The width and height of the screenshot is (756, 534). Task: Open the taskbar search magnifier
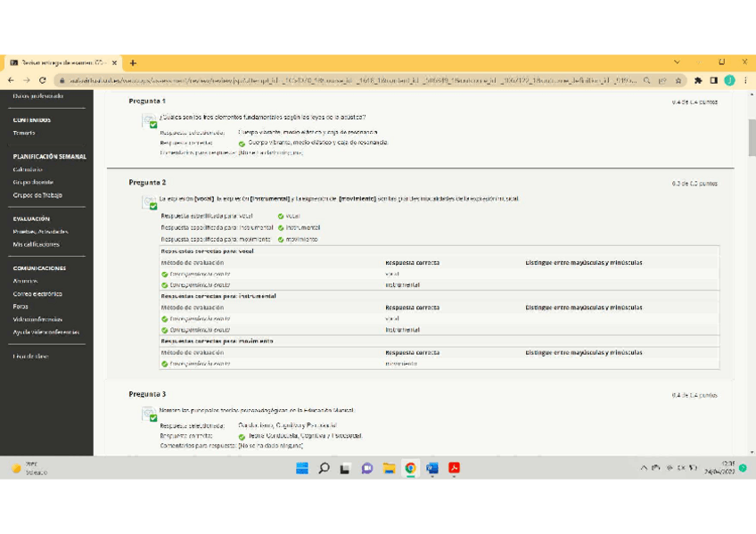coord(324,468)
